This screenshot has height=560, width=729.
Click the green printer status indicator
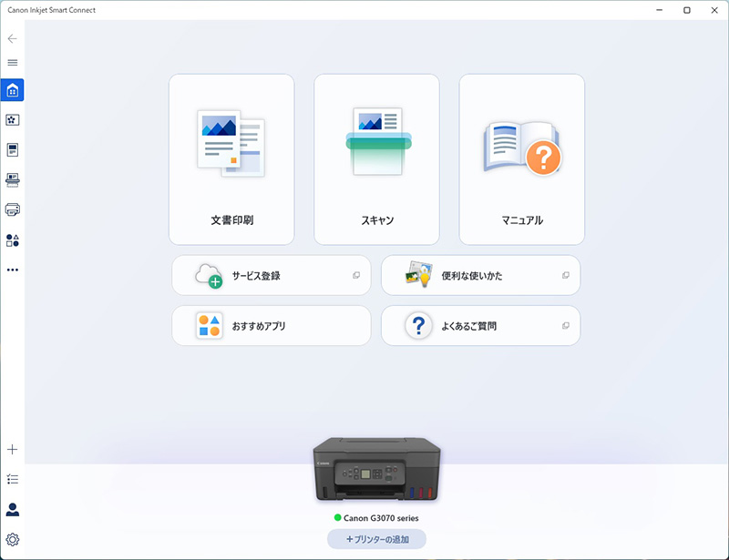point(338,517)
